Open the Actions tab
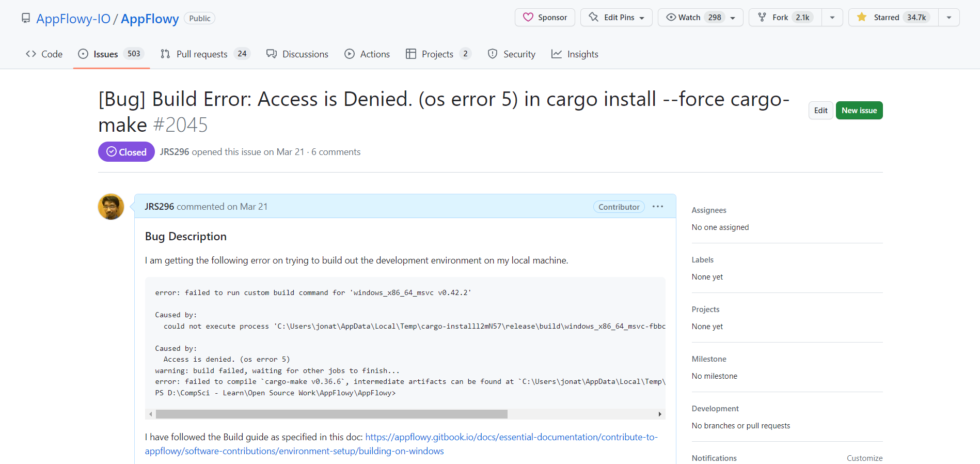This screenshot has width=980, height=464. (x=367, y=54)
